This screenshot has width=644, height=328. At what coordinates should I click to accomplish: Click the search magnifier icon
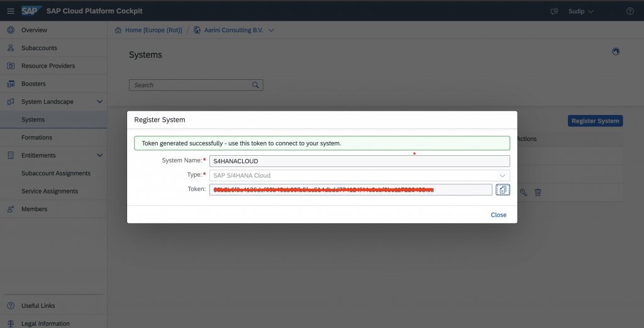[255, 85]
